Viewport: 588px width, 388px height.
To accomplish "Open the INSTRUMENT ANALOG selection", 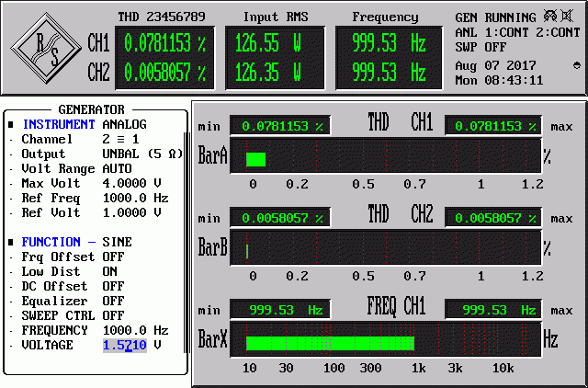I will pos(125,124).
